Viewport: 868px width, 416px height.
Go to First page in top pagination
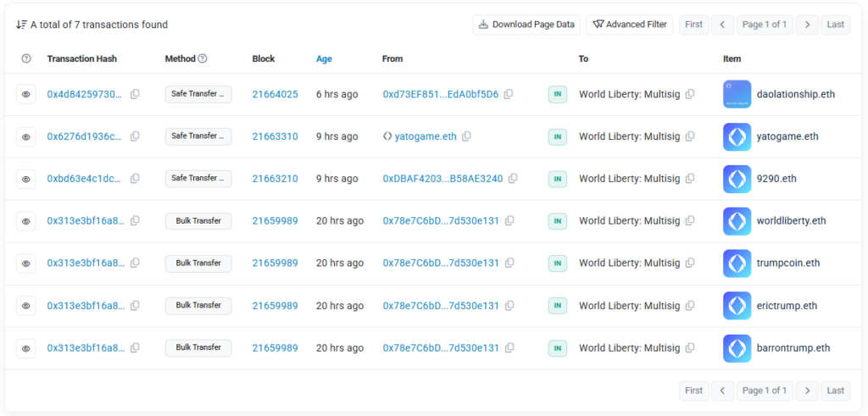[693, 25]
